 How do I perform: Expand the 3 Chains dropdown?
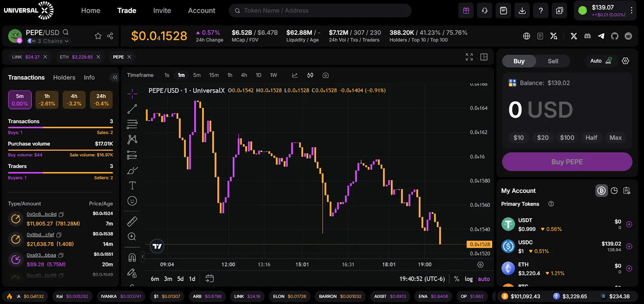pos(48,41)
